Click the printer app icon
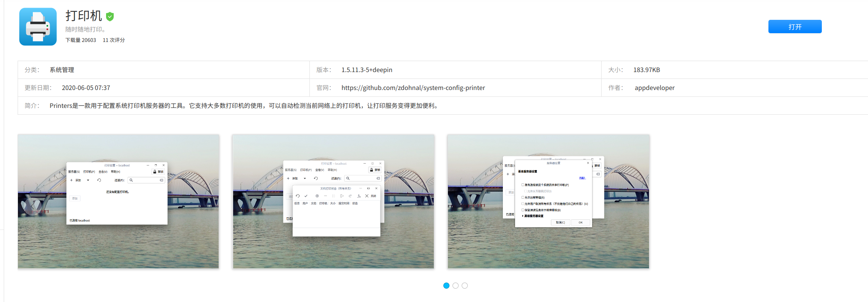Viewport: 868px width, 302px height. [38, 27]
